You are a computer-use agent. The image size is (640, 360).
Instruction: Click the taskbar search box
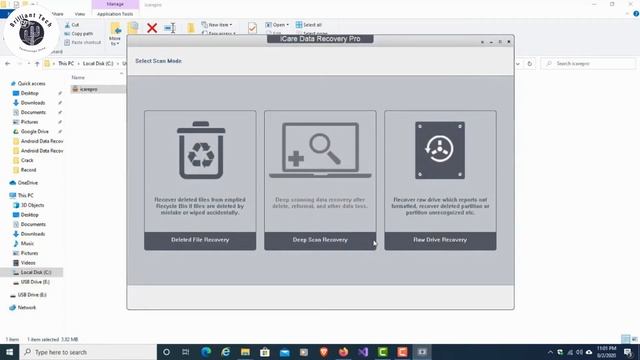(x=88, y=352)
